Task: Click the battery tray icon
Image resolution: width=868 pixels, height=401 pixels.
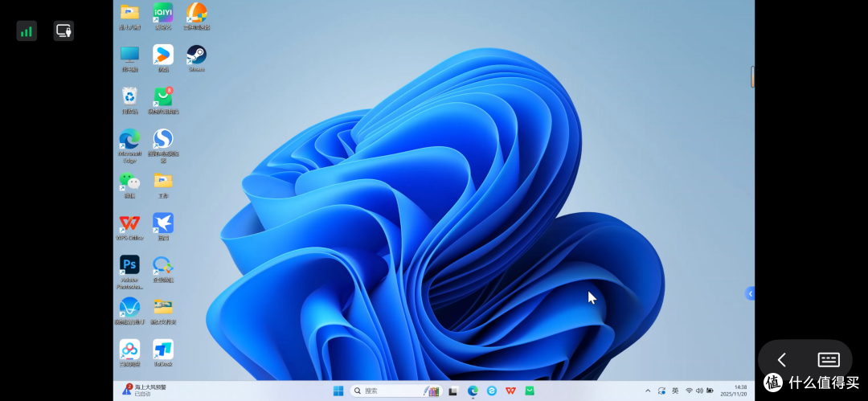Action: click(710, 391)
